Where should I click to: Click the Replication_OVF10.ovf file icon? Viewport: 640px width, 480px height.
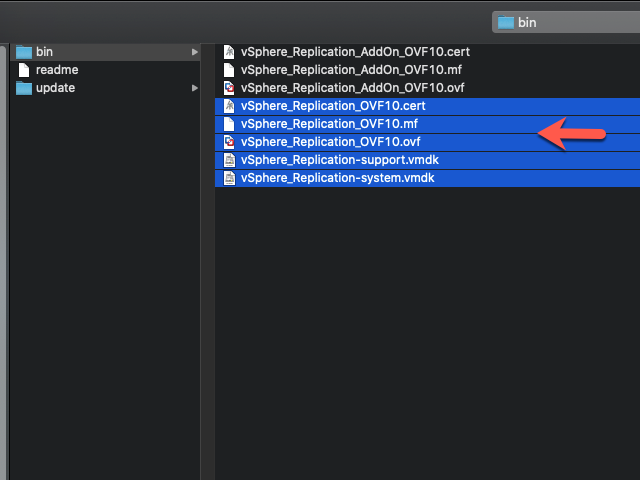(x=229, y=142)
